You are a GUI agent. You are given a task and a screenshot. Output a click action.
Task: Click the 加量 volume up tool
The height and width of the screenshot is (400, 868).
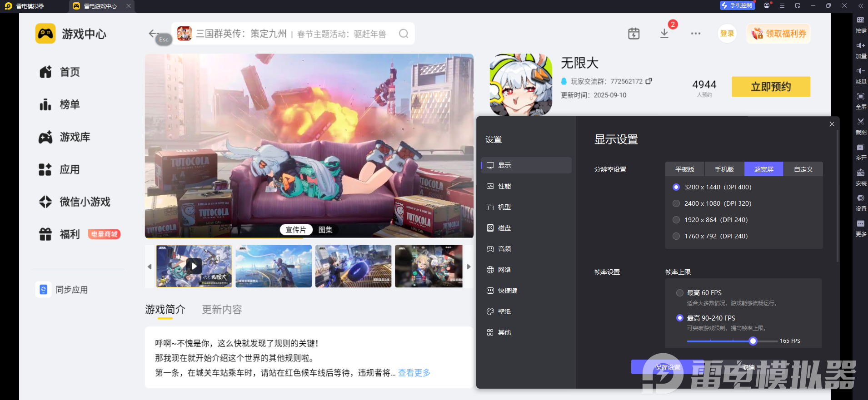(x=861, y=50)
